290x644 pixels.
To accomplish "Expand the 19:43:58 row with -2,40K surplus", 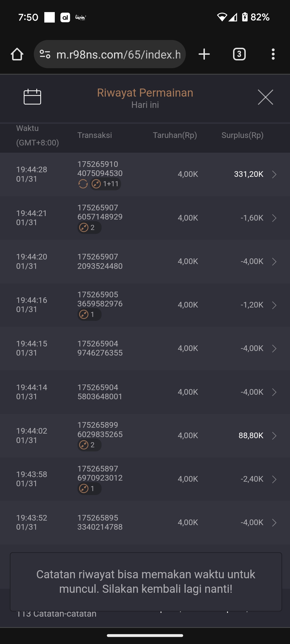I will click(274, 479).
